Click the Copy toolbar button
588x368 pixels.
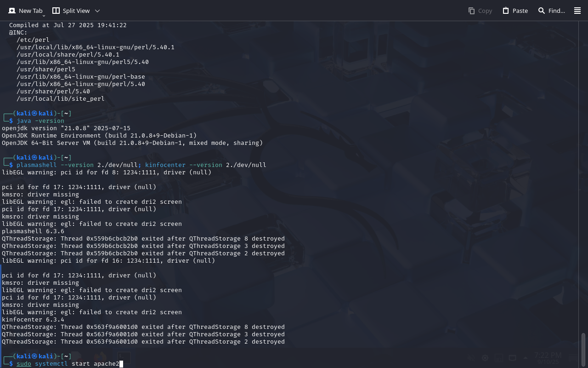[480, 11]
